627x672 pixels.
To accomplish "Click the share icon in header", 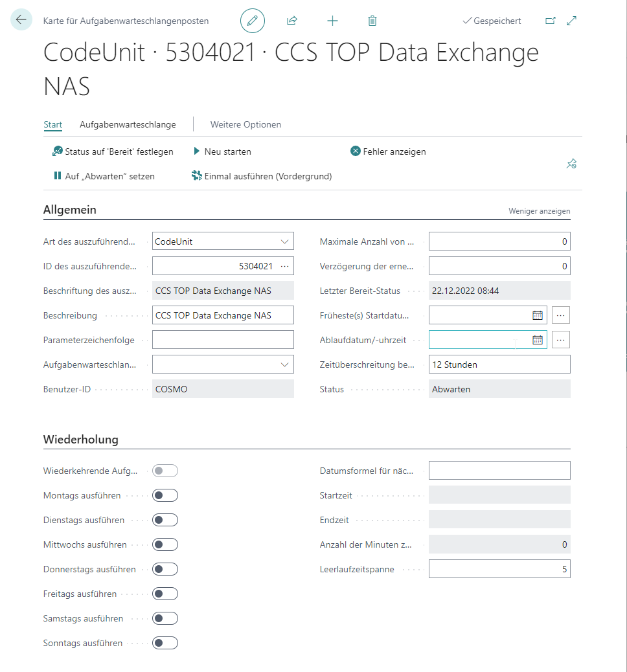I will [292, 21].
